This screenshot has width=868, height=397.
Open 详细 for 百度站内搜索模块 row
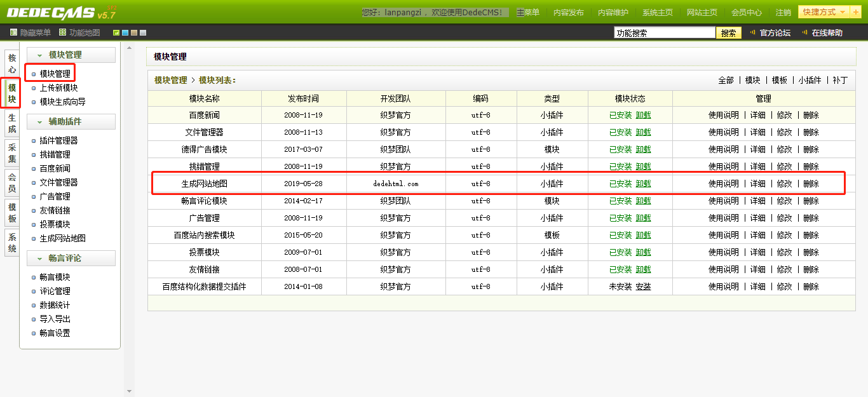pyautogui.click(x=758, y=235)
